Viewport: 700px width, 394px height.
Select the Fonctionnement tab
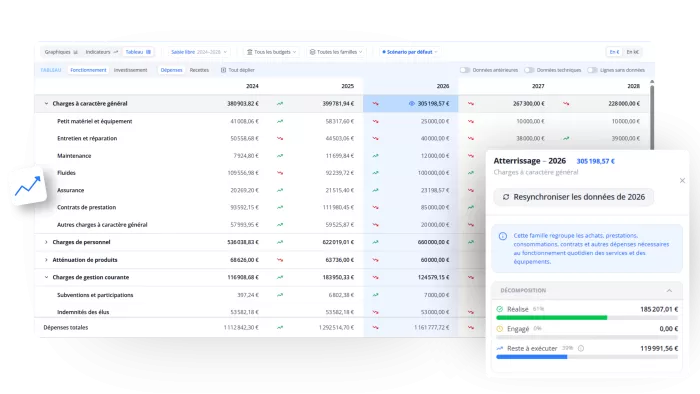point(88,70)
